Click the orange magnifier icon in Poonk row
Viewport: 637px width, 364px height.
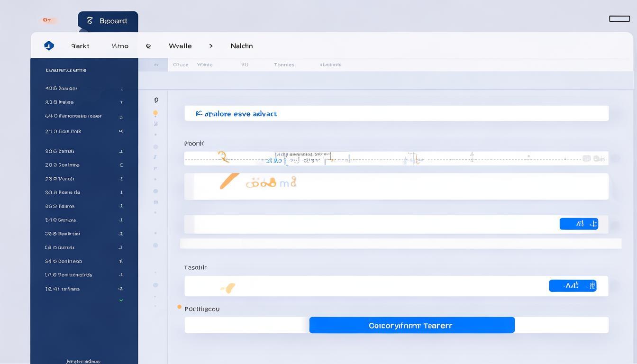pyautogui.click(x=222, y=157)
